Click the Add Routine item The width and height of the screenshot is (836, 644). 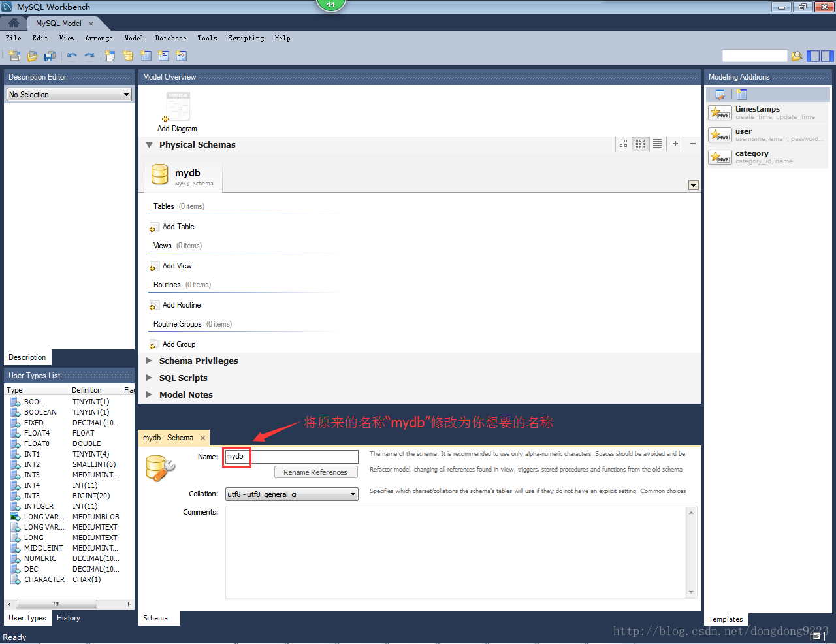click(x=176, y=305)
